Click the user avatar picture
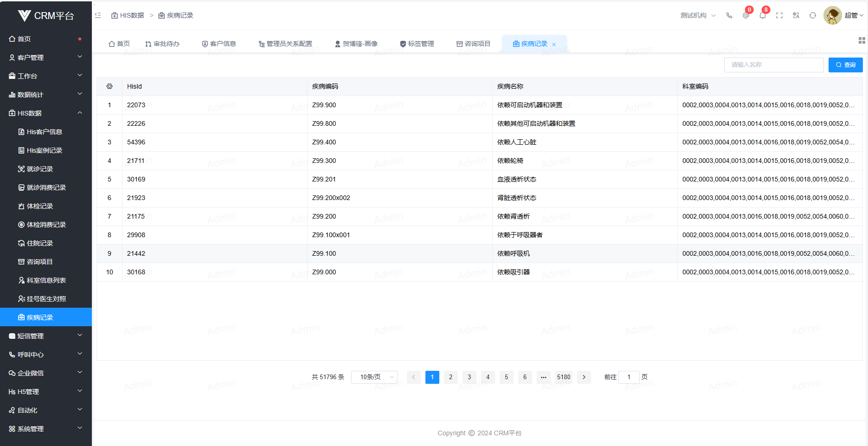 click(833, 15)
